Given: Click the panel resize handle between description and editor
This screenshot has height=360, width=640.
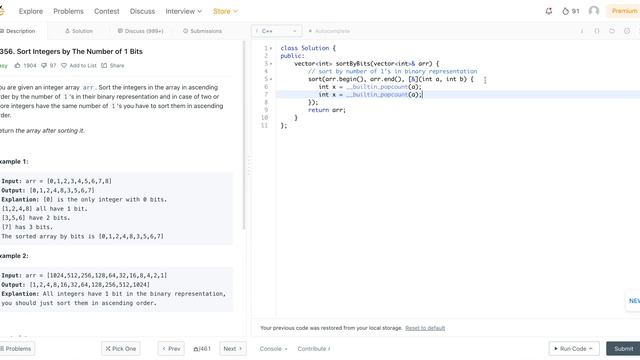Looking at the screenshot, I should click(249, 165).
